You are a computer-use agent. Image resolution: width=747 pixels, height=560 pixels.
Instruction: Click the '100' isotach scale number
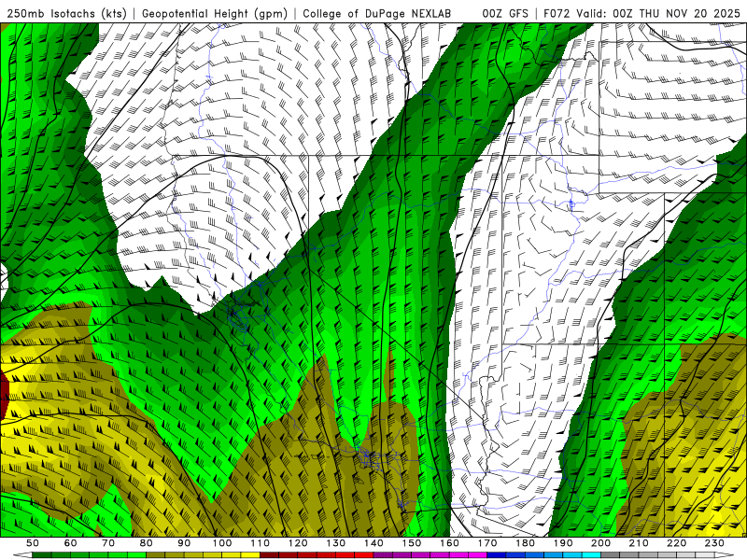point(222,543)
